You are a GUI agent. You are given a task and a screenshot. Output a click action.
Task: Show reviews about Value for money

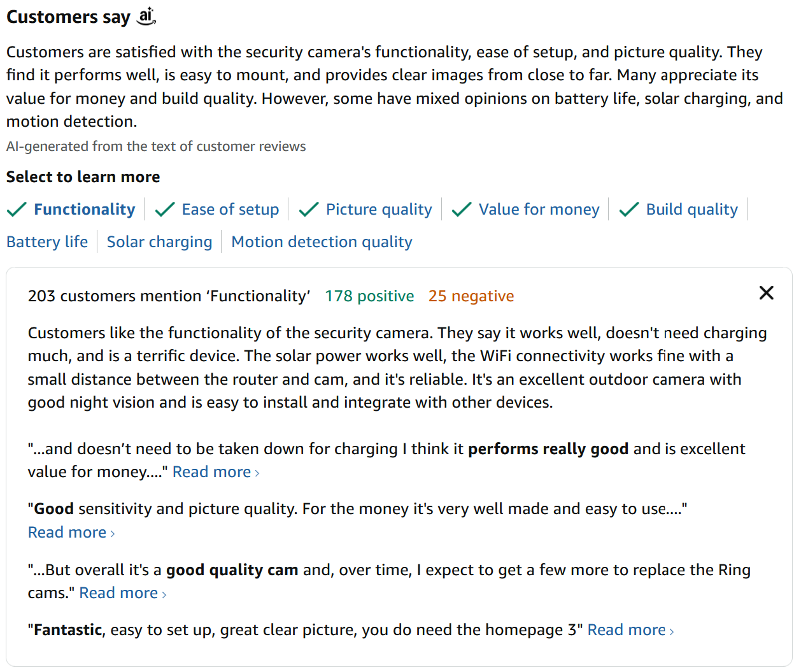[539, 210]
